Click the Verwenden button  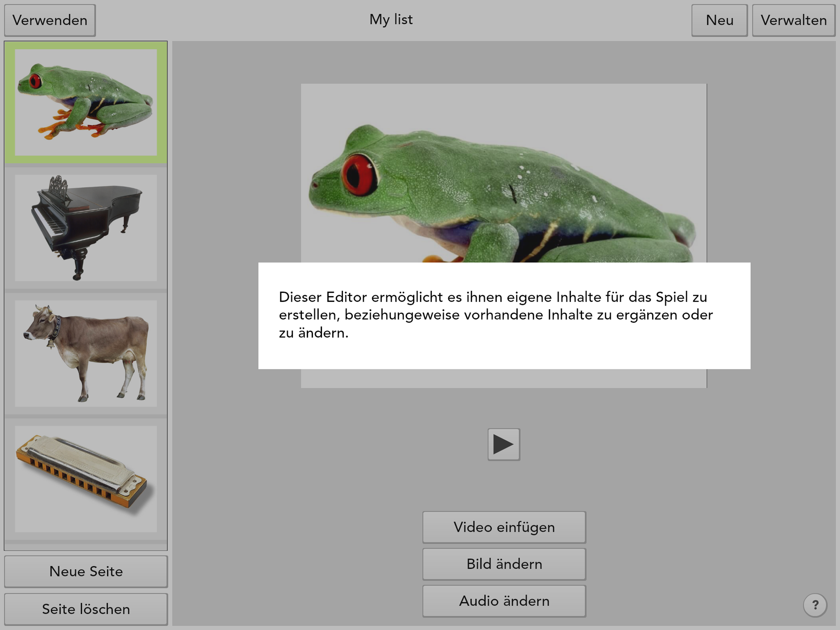click(x=50, y=20)
